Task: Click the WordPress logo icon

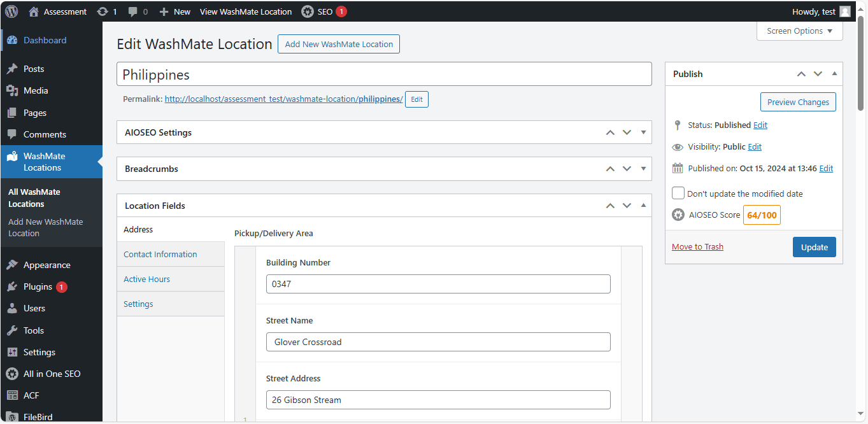Action: pos(11,11)
